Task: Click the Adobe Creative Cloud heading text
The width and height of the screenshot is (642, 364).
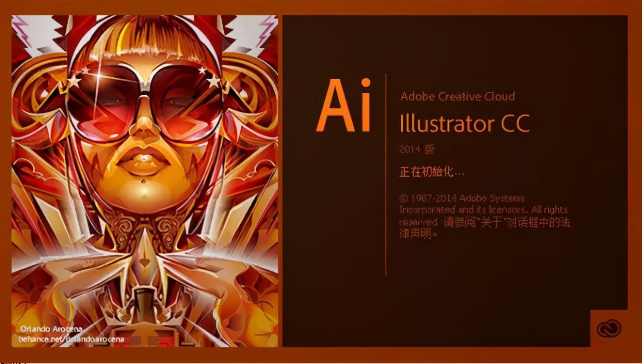Action: tap(457, 96)
